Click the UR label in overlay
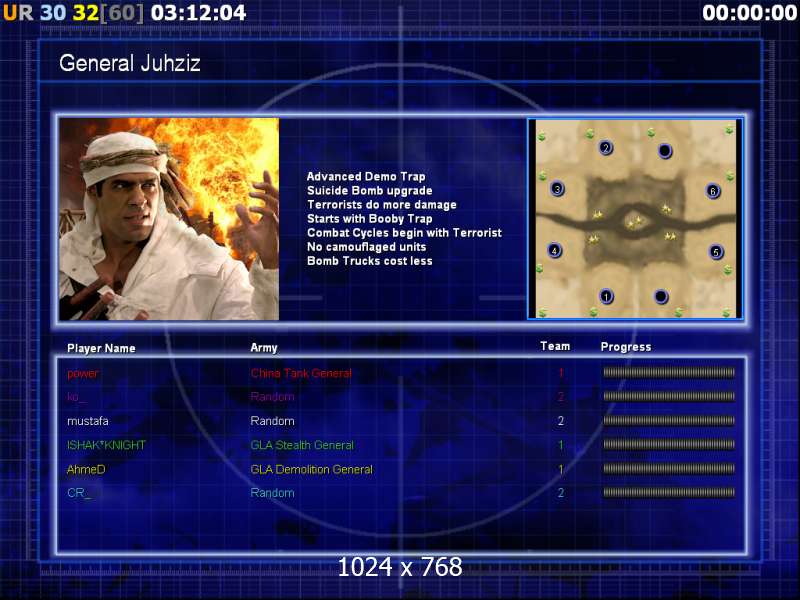The height and width of the screenshot is (600, 800). (x=18, y=13)
